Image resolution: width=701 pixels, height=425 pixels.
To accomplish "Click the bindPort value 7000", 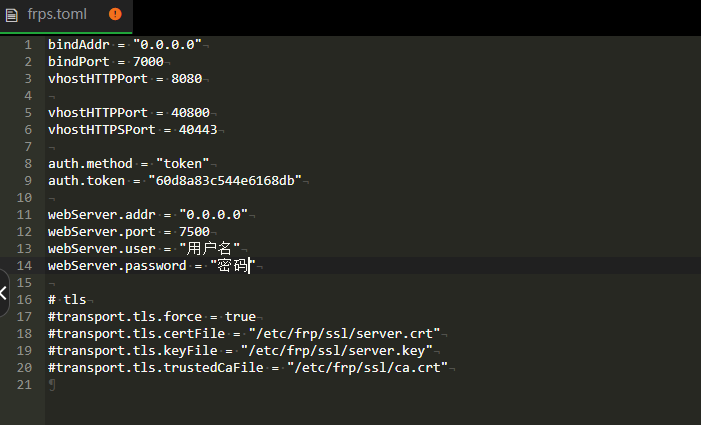I will click(x=147, y=62).
